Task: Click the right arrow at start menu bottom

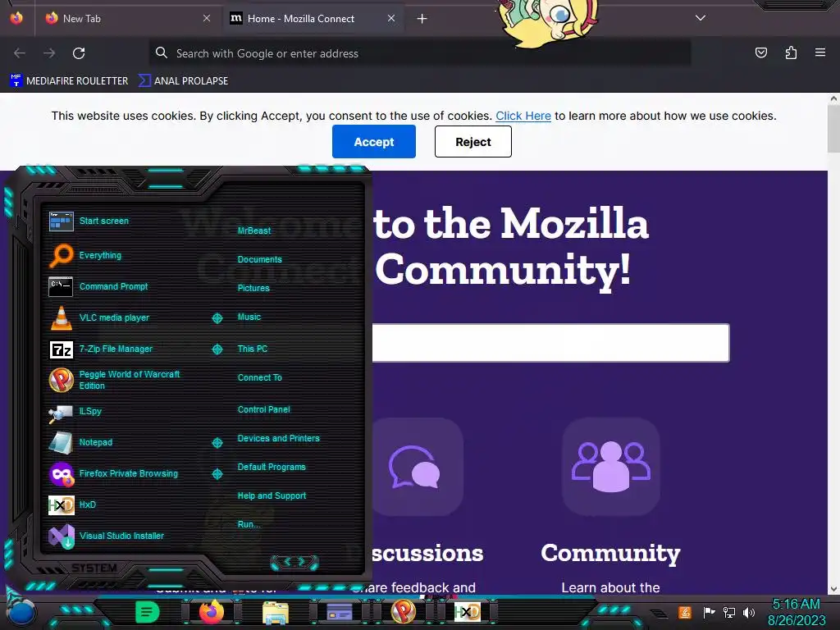Action: (x=302, y=561)
